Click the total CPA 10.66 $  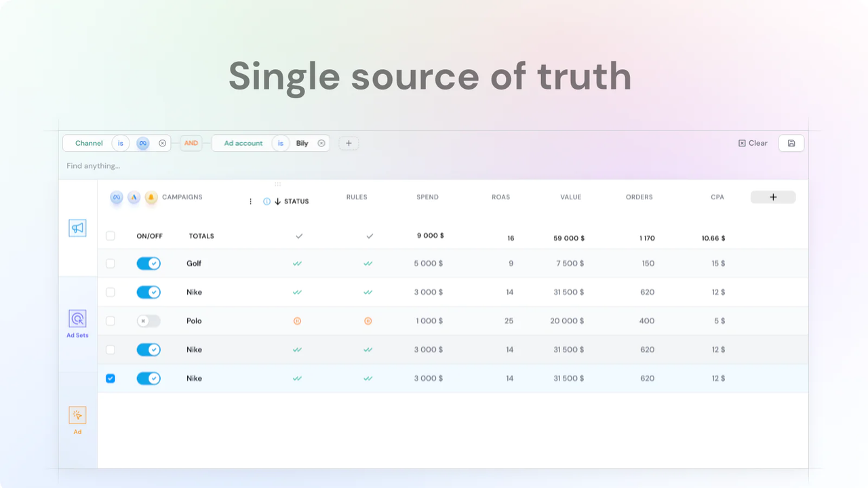pos(713,239)
